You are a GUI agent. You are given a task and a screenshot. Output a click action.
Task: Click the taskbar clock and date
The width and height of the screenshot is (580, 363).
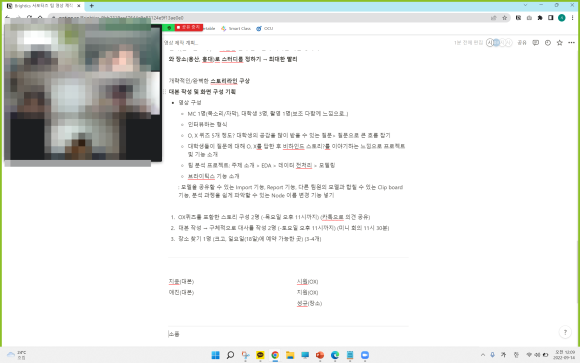pos(564,355)
